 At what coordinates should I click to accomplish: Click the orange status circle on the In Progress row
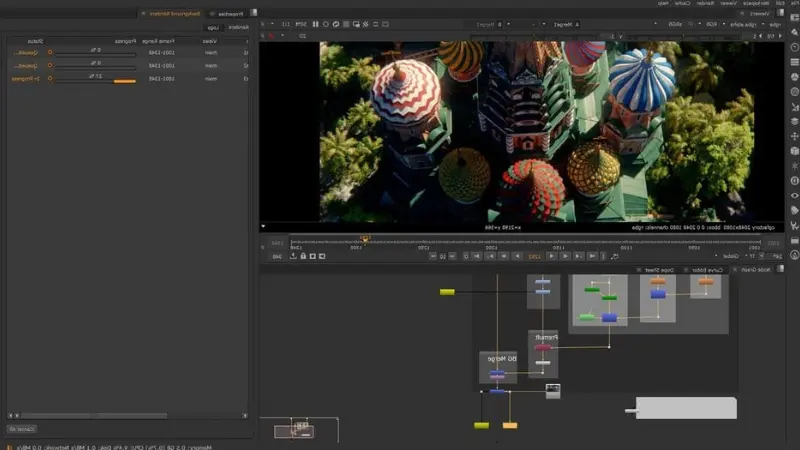49,78
